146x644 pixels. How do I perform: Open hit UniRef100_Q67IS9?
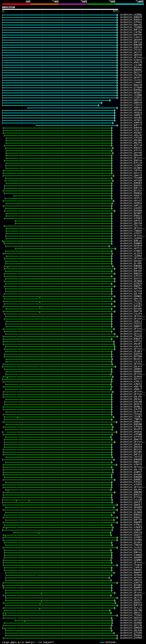131,598
